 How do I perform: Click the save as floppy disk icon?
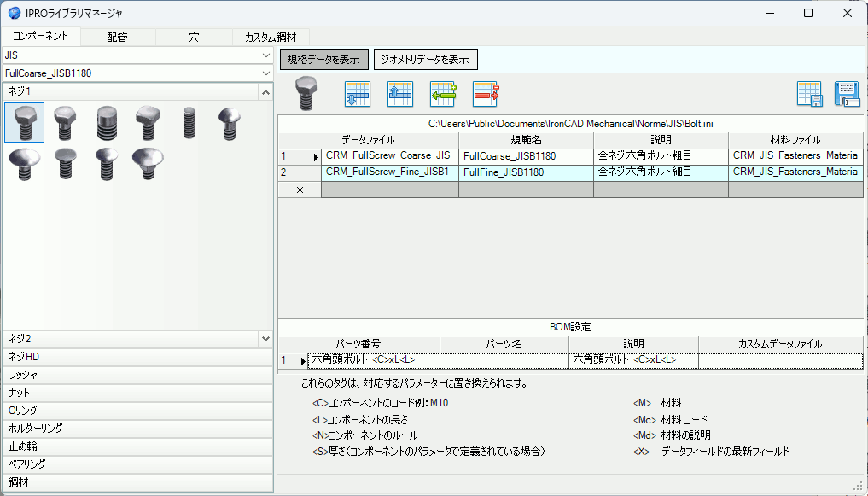coord(847,94)
